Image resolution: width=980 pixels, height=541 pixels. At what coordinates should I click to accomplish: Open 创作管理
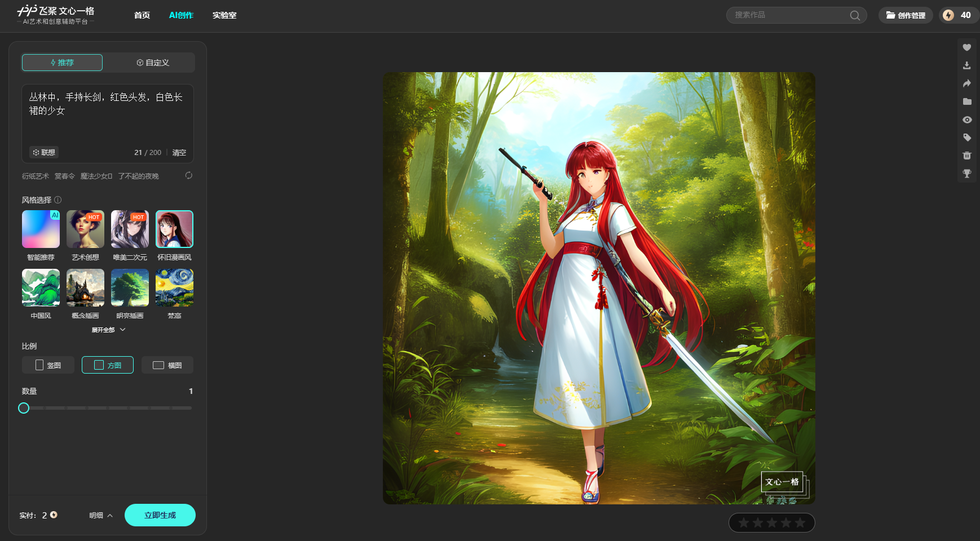[x=906, y=15]
